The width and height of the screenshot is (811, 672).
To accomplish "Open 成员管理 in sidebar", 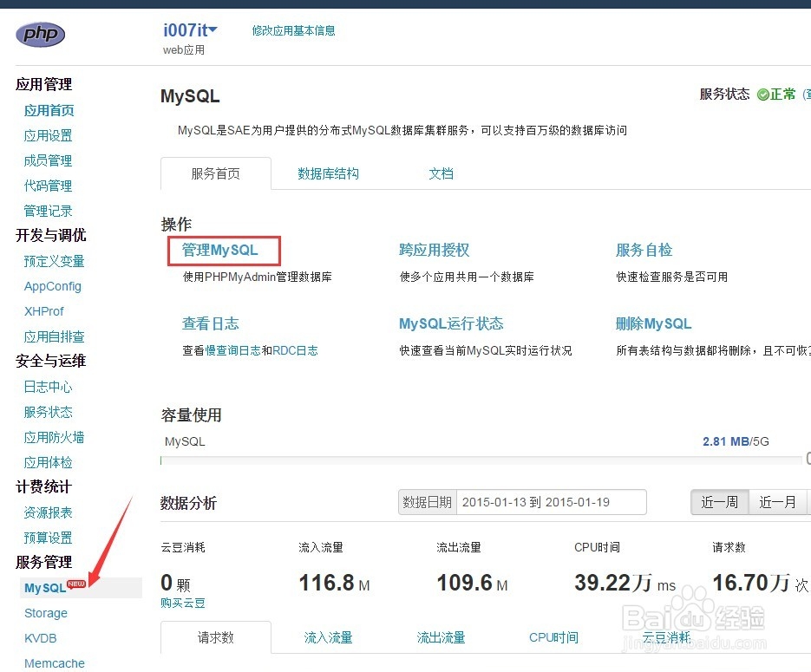I will click(48, 160).
